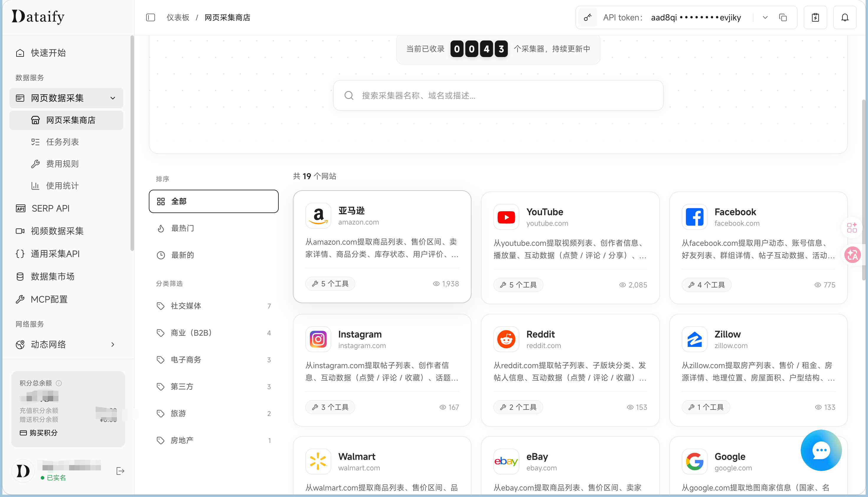Expand the API token dropdown arrow
The height and width of the screenshot is (497, 868).
pyautogui.click(x=765, y=17)
